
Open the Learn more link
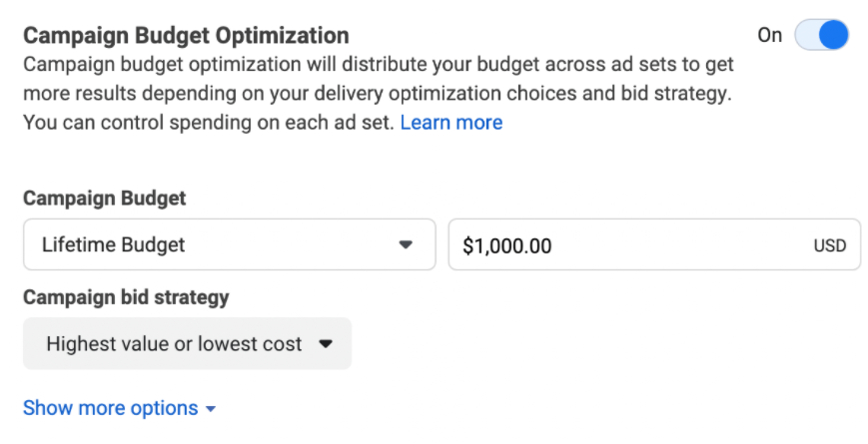[451, 122]
